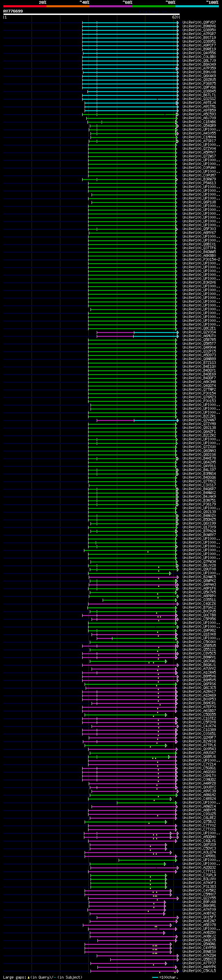This screenshot has height=980, width=222.
Task: Click alignment bar for UniRef100_Q2V3S4
Action: pyautogui.click(x=137, y=332)
